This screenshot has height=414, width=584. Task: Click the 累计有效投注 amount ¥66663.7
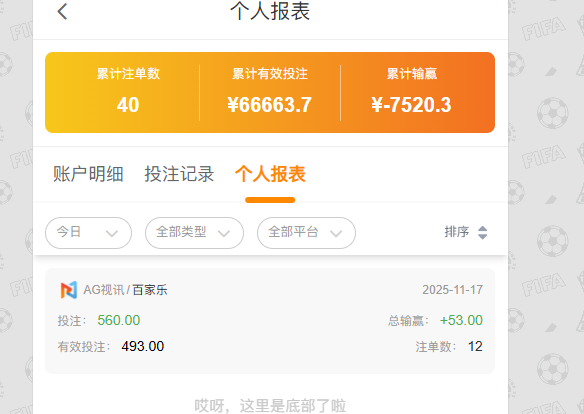click(x=270, y=105)
